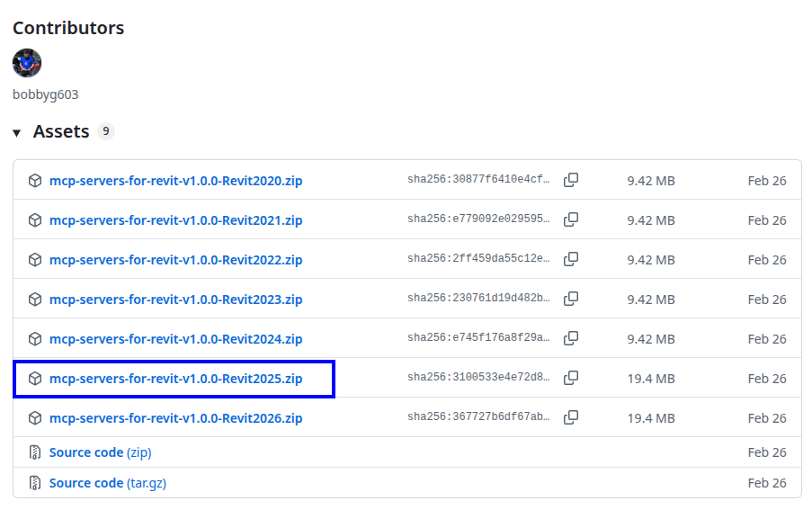Copy SHA256 hash for the Revit2024.zip asset
Image resolution: width=812 pixels, height=510 pixels.
(571, 338)
